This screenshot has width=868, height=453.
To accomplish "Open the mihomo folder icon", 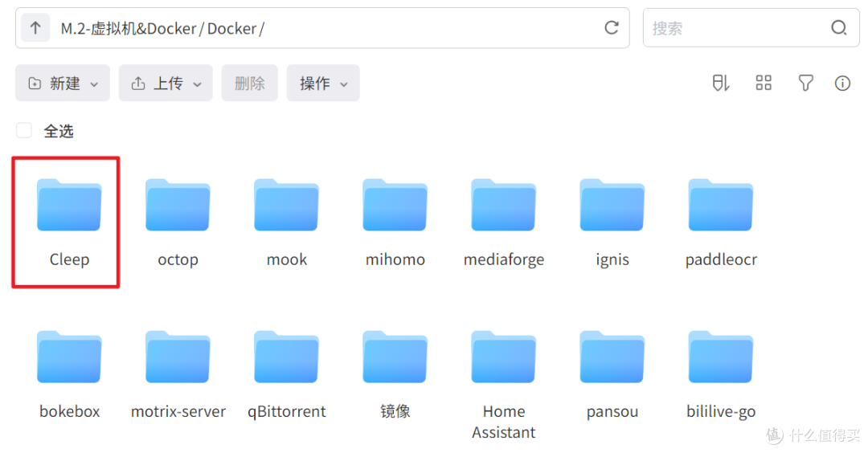I will [x=395, y=205].
